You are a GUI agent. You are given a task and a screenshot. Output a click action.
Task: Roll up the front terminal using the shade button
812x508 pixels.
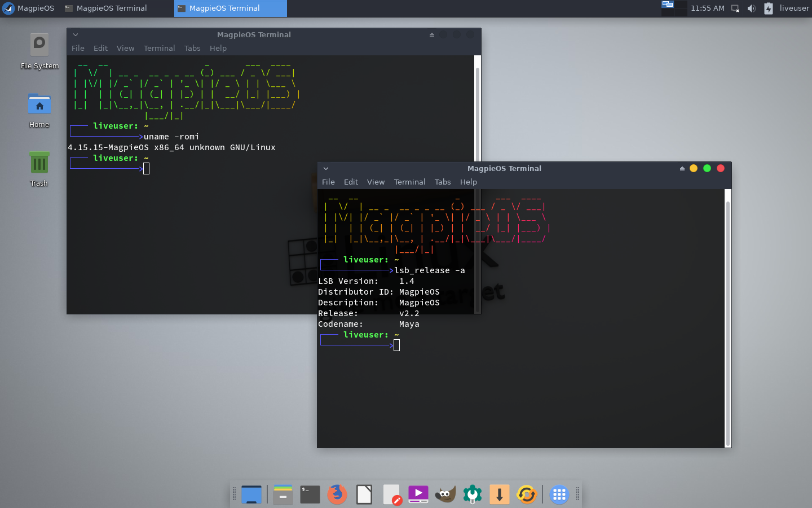[682, 168]
